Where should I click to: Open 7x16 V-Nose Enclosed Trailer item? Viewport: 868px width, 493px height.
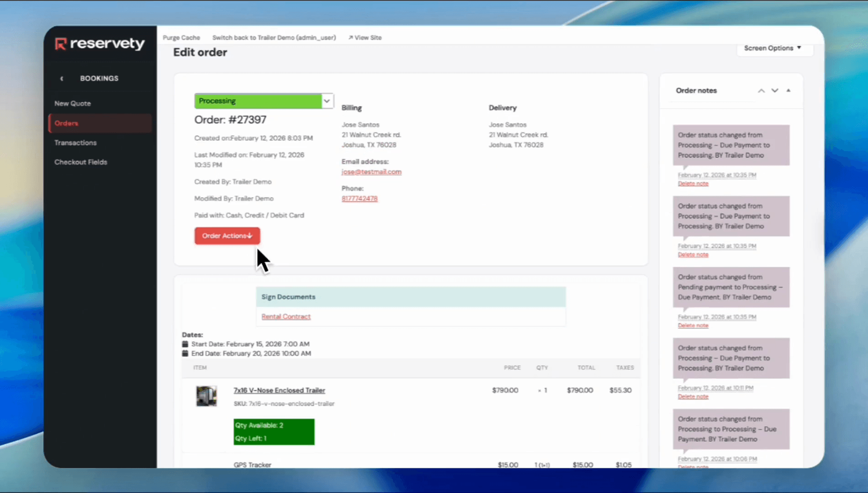tap(279, 390)
